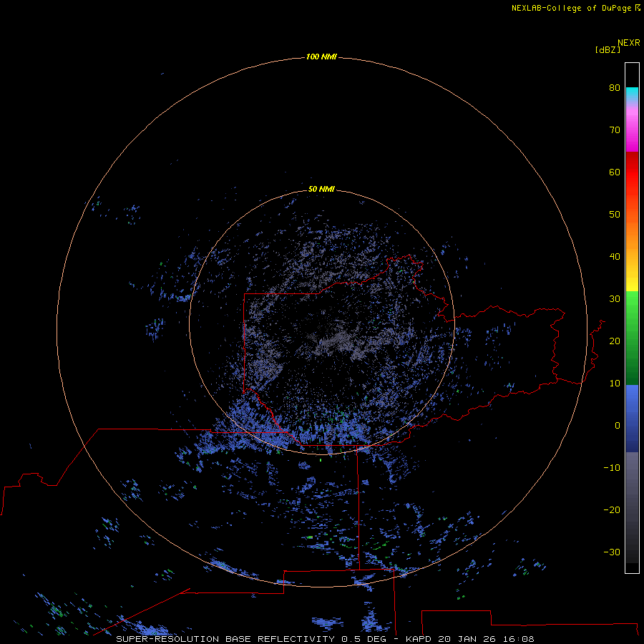Click the KAPD 20 JAN 26 16:08 timestamp
Viewport: 644px width, 644px height.
[470, 639]
